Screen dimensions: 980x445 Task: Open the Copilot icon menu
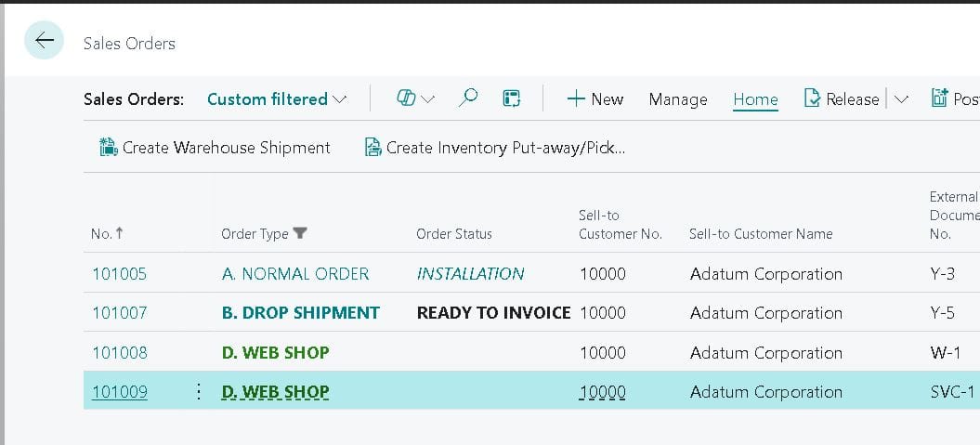pyautogui.click(x=406, y=98)
